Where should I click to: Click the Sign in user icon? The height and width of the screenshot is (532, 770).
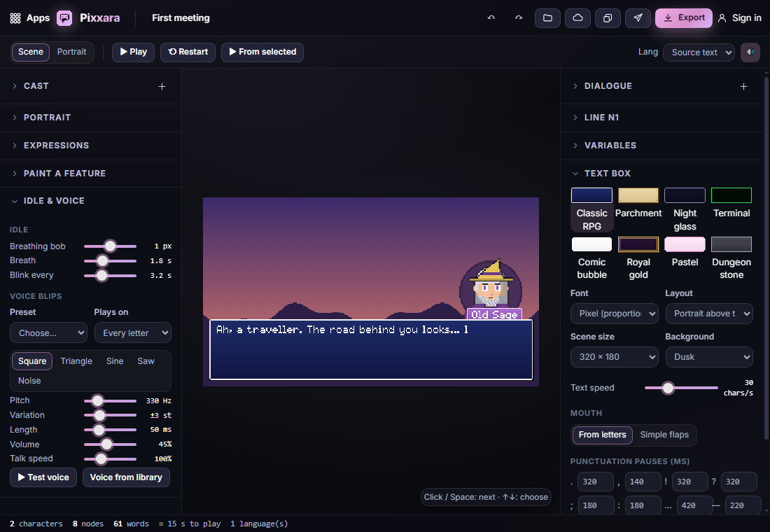[722, 18]
